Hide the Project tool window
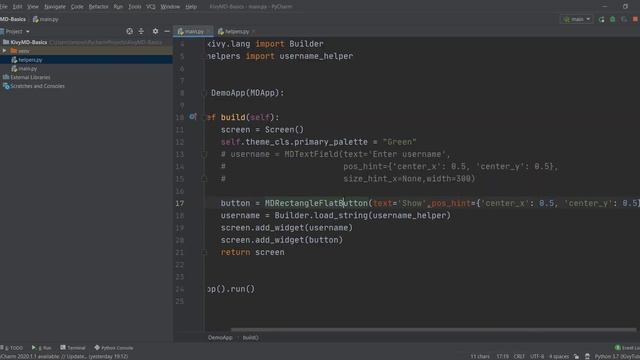This screenshot has width=640, height=360. point(167,31)
